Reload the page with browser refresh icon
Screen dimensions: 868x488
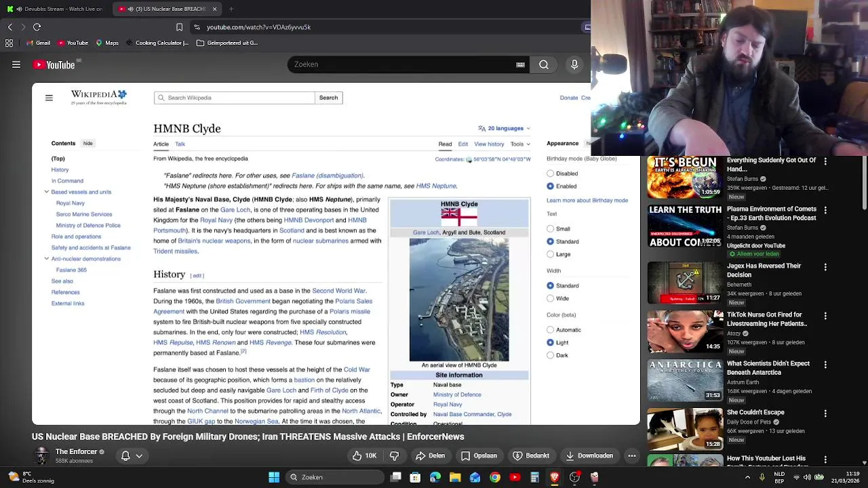pyautogui.click(x=37, y=27)
